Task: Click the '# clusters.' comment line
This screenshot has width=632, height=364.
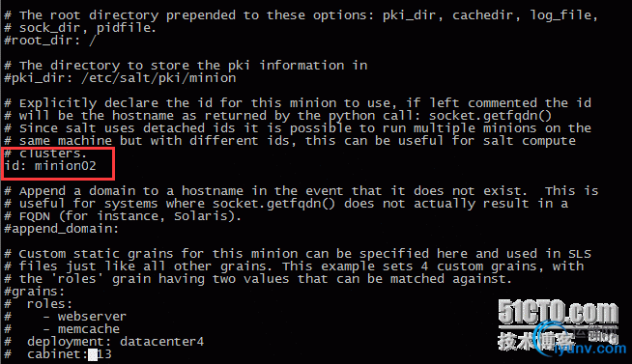Action: [45, 154]
